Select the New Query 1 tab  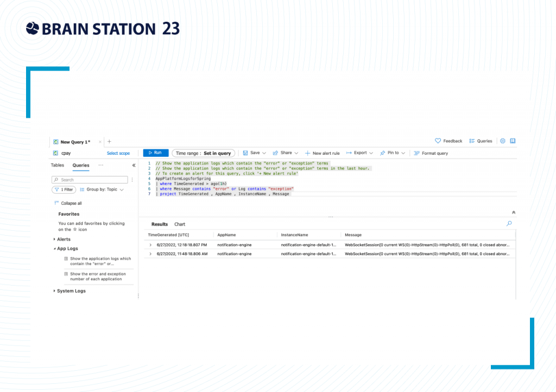[x=75, y=142]
